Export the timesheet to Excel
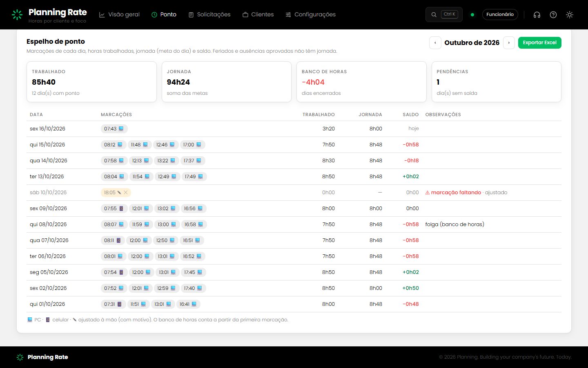The image size is (588, 368). tap(540, 43)
